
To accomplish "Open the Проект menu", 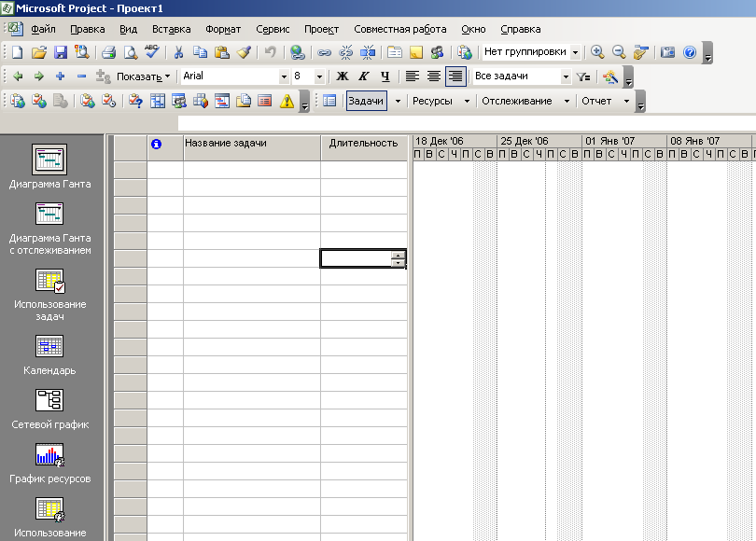I will [x=322, y=30].
